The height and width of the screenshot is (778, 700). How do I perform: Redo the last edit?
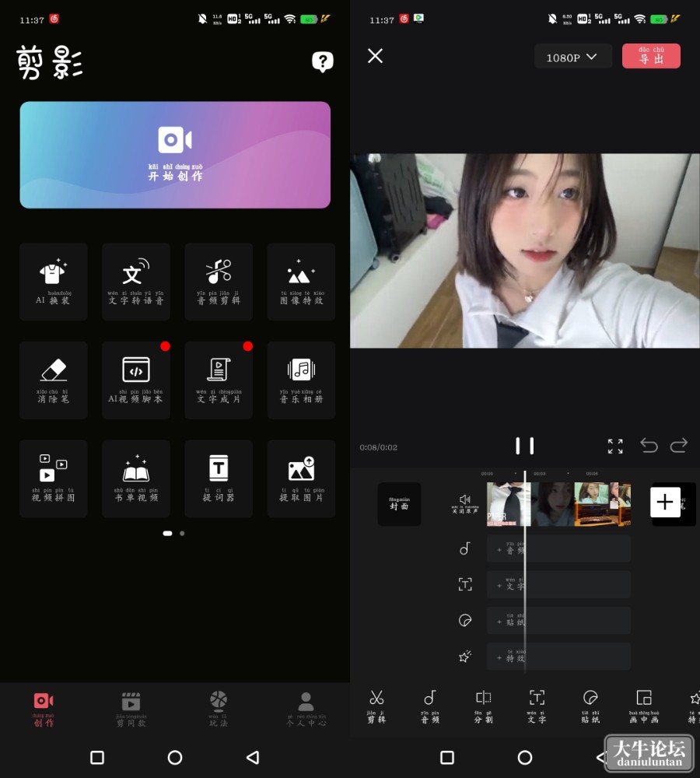pos(679,446)
